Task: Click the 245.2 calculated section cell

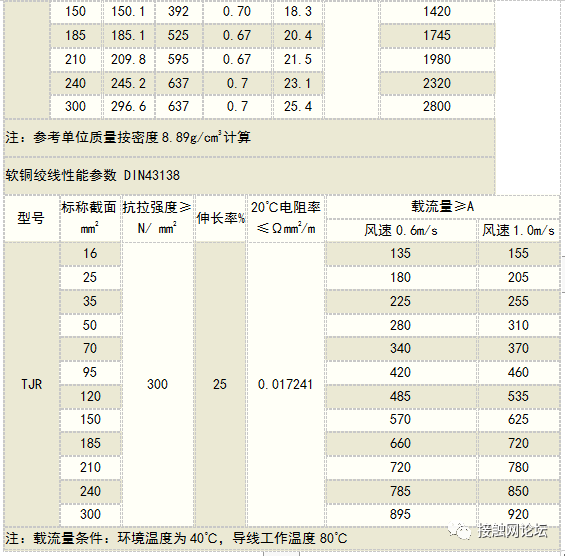Action: pyautogui.click(x=129, y=83)
